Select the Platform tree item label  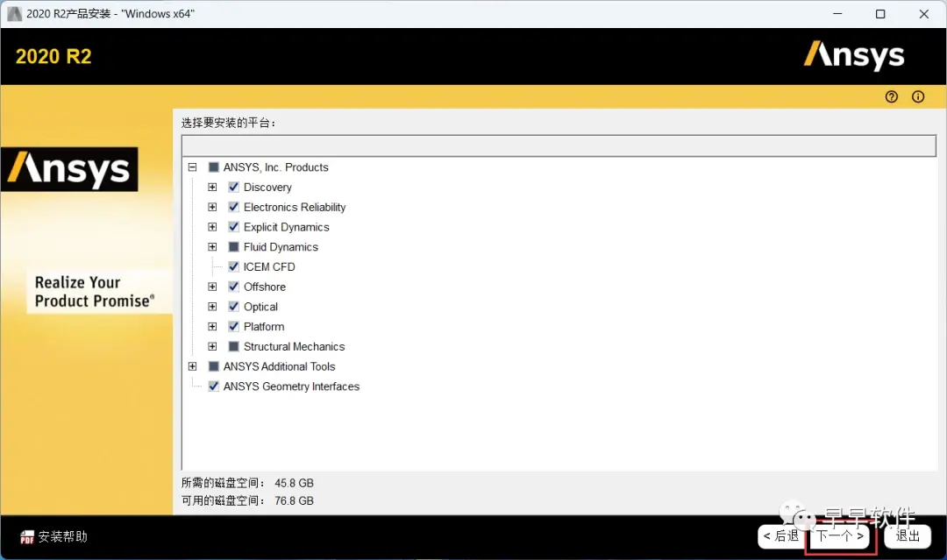click(264, 327)
